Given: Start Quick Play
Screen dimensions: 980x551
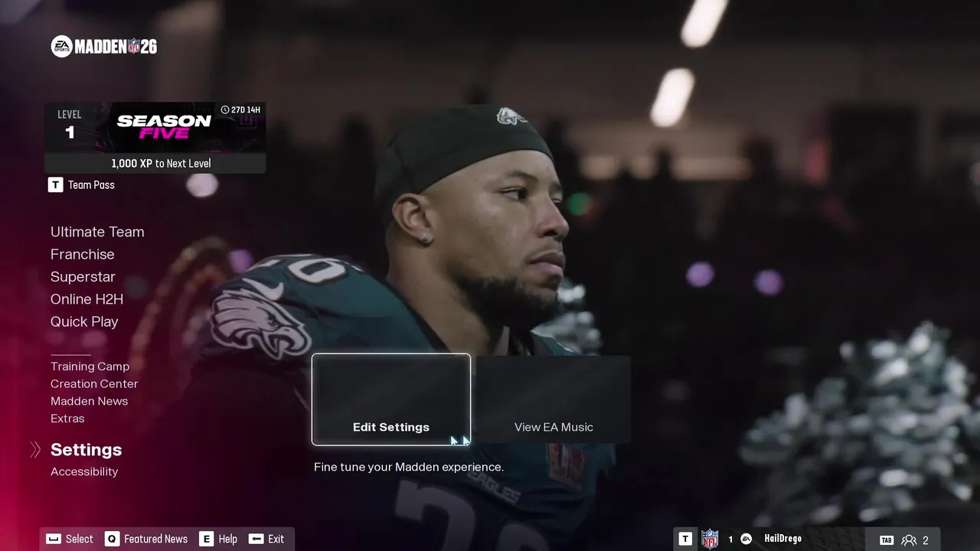Looking at the screenshot, I should [x=84, y=321].
